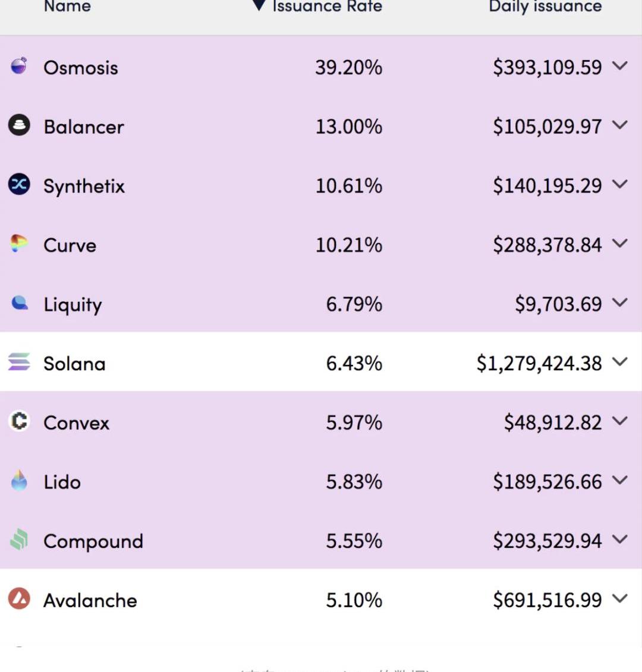
Task: Click the Lido droplet logo
Action: (19, 481)
